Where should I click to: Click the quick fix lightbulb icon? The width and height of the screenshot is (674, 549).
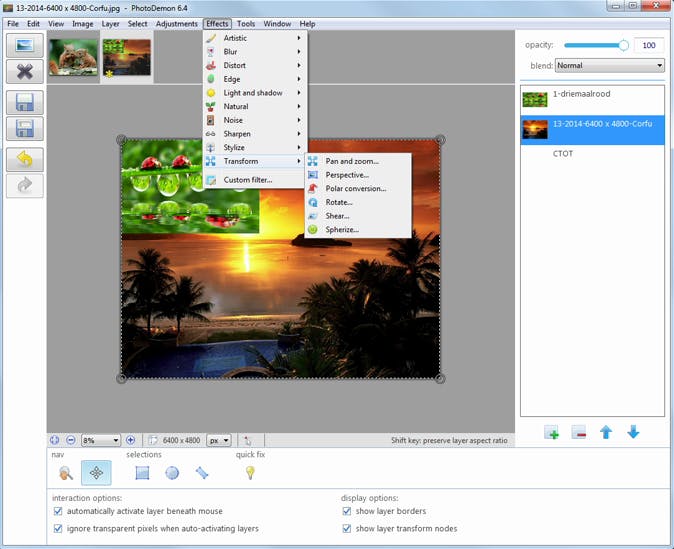pos(250,473)
